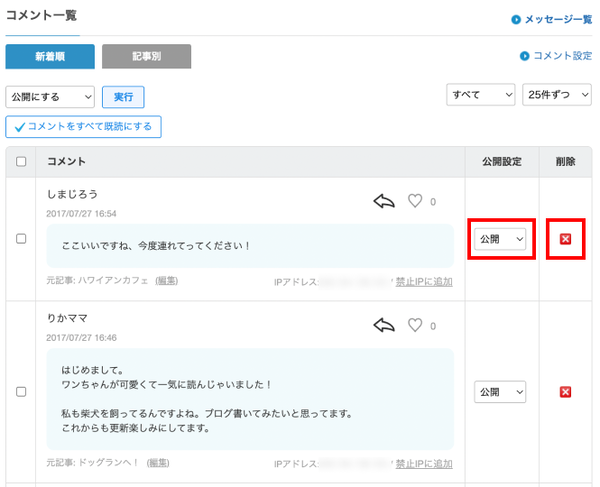Image resolution: width=600 pixels, height=487 pixels.
Task: Click source article text 元記事: ハワイアンカフェ
Action: coord(97,281)
